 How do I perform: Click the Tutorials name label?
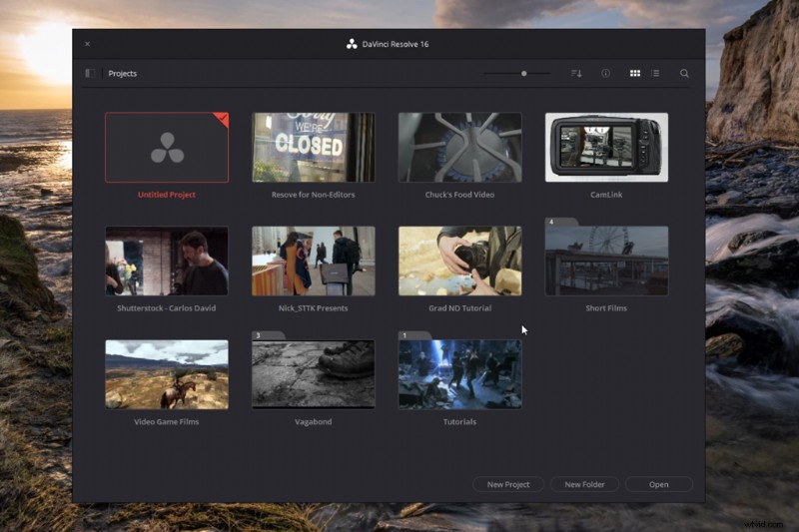459,421
